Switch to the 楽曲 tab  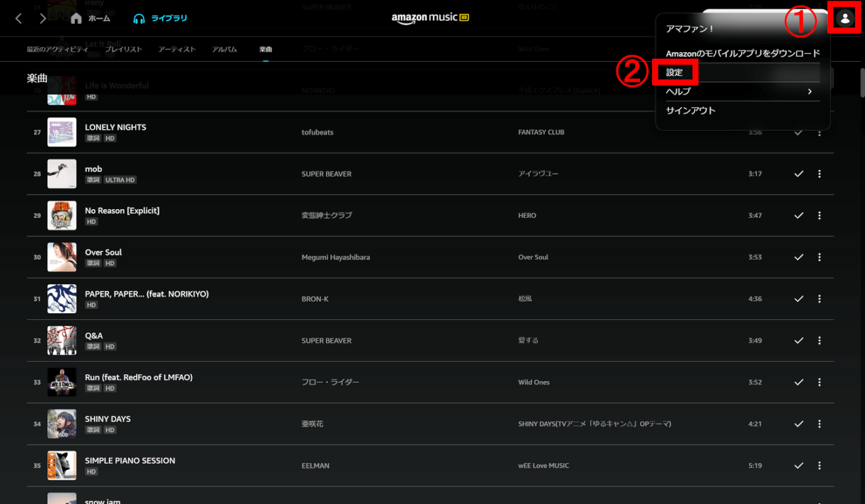pos(266,49)
